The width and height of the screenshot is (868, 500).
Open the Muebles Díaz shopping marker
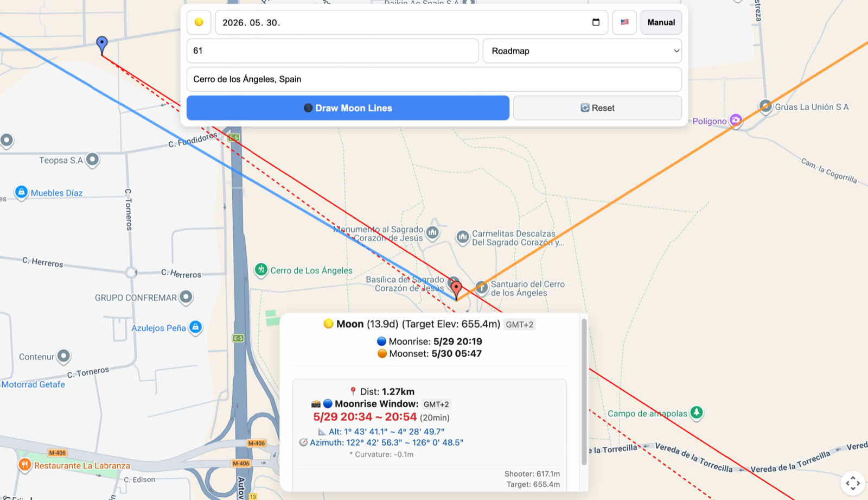coord(21,192)
